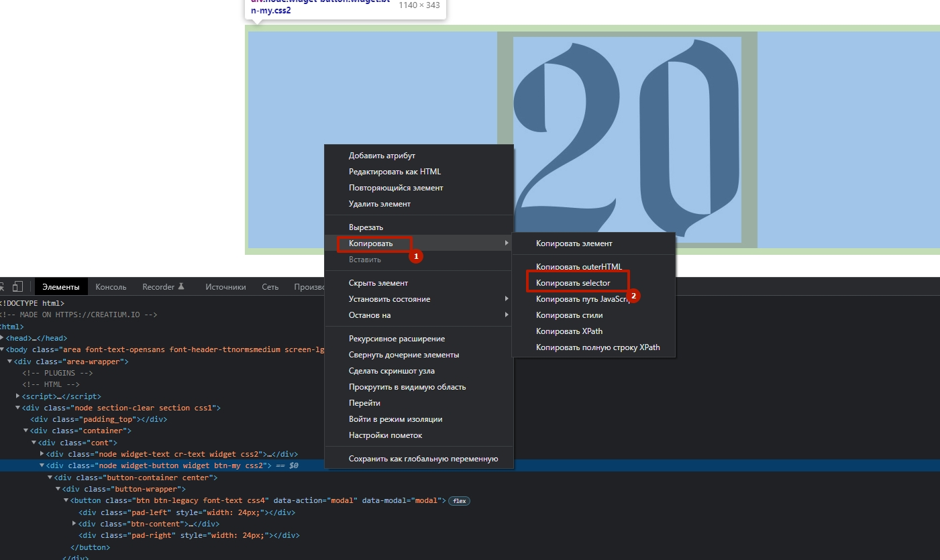Choose Рекурсивное расширение
The height and width of the screenshot is (560, 940).
pyautogui.click(x=419, y=339)
